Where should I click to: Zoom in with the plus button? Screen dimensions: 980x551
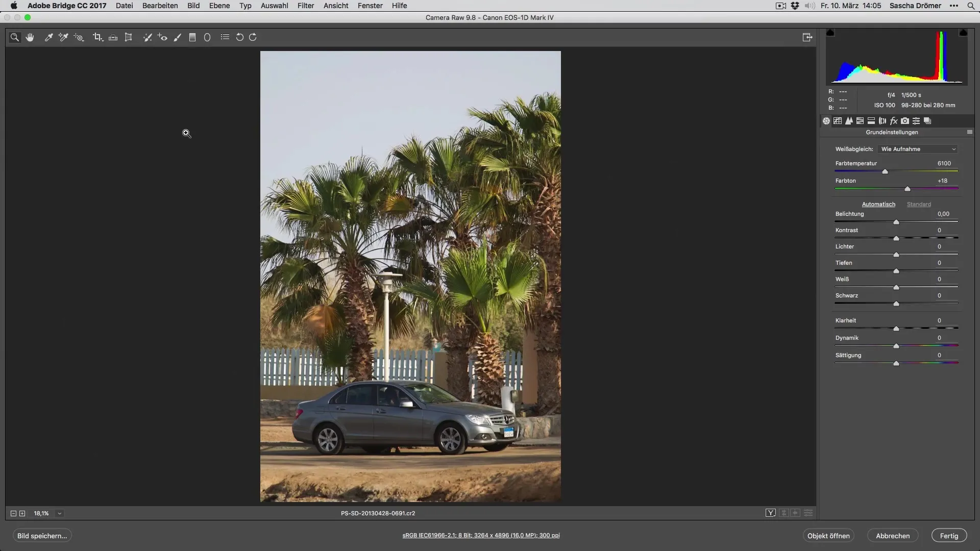[x=22, y=513]
